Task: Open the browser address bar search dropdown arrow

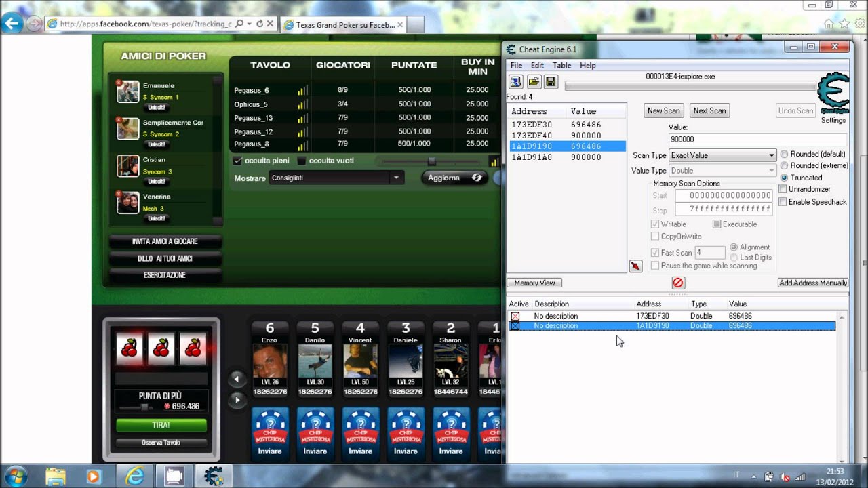Action: [x=249, y=24]
